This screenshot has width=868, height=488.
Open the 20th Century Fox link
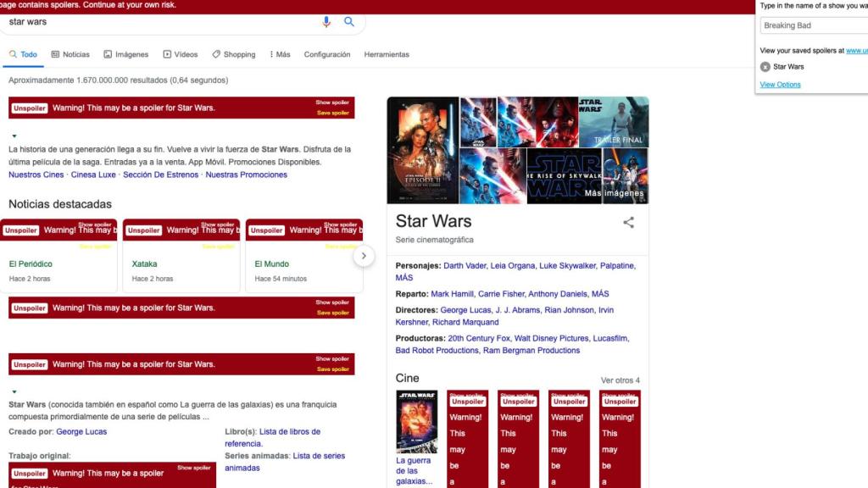[x=479, y=338]
